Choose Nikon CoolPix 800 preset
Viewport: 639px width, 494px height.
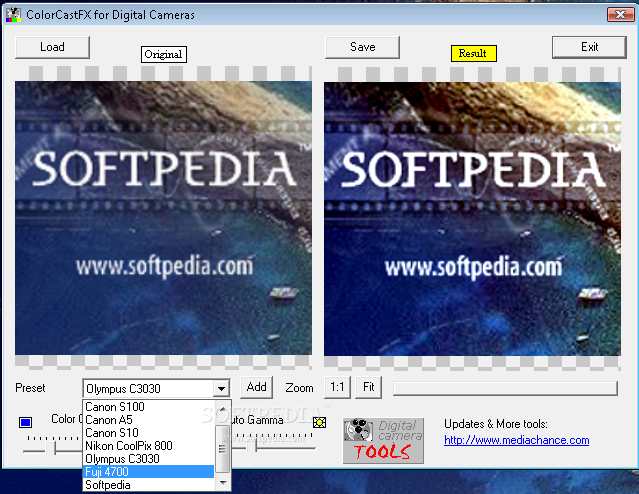(148, 446)
